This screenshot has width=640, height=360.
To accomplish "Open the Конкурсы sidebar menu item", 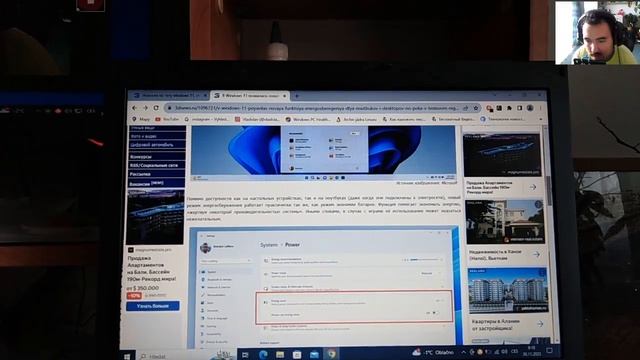I will click(157, 156).
